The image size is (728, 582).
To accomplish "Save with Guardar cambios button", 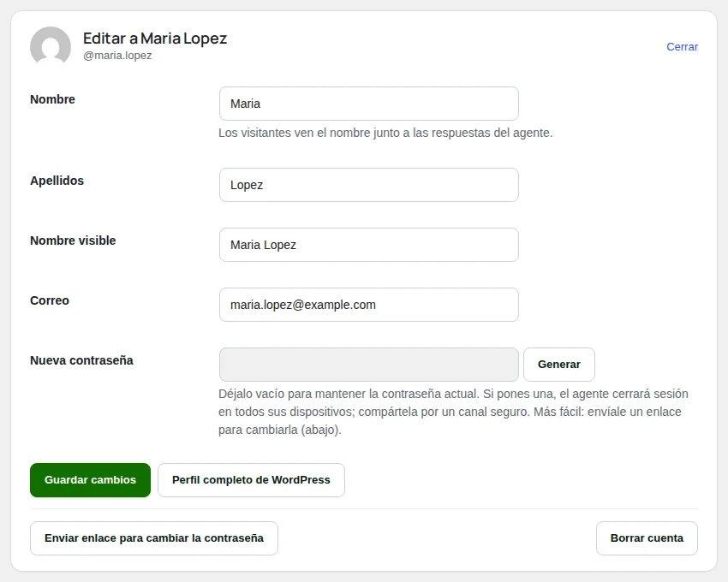I will [91, 480].
